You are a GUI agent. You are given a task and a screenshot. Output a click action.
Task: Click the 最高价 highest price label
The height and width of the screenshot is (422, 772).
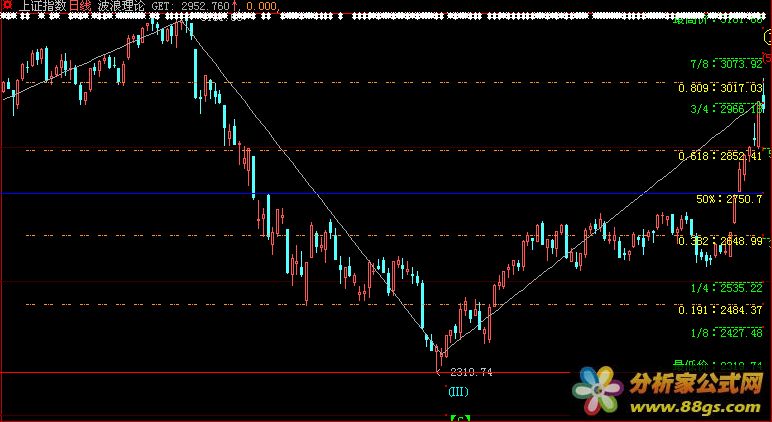point(717,20)
